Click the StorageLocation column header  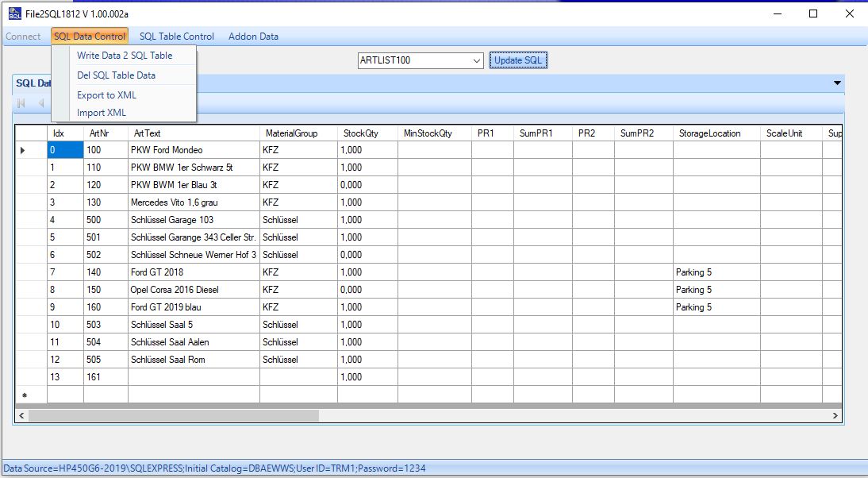click(716, 133)
